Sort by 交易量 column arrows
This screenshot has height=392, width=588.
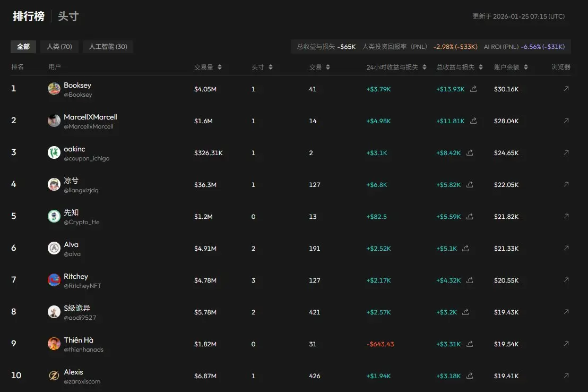[220, 67]
